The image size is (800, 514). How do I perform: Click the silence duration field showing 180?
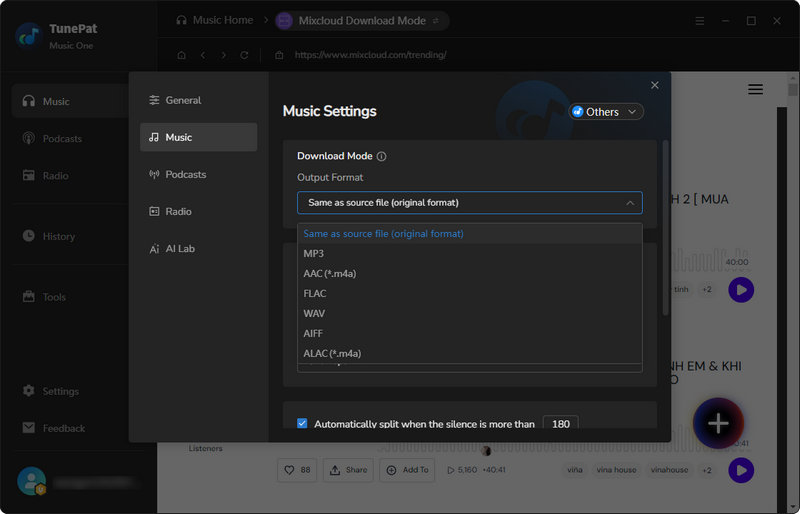[560, 423]
